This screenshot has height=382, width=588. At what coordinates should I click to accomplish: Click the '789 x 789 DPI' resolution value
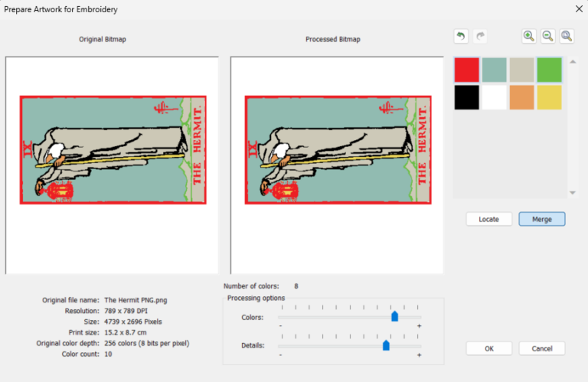click(126, 311)
